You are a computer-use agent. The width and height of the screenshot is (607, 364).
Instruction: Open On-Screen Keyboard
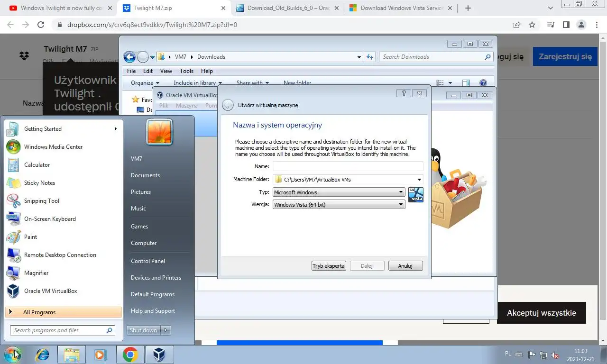63,219
